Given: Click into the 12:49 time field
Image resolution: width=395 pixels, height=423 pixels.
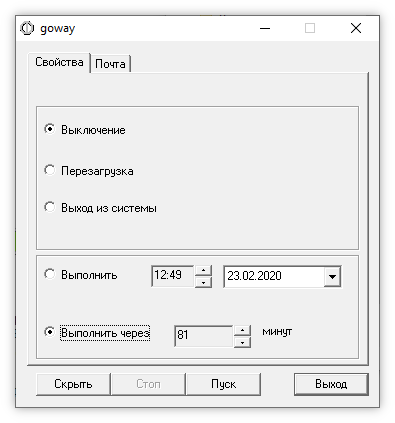Looking at the screenshot, I should point(172,276).
